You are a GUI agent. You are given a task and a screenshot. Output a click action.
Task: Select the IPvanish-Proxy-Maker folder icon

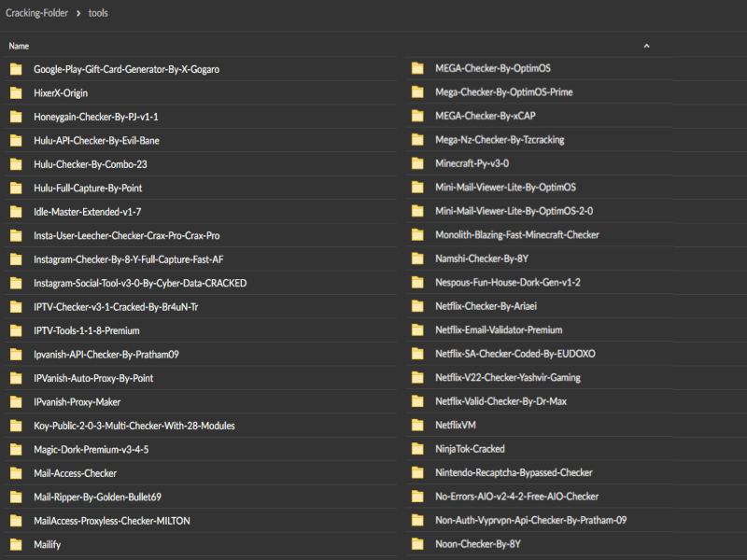click(16, 402)
